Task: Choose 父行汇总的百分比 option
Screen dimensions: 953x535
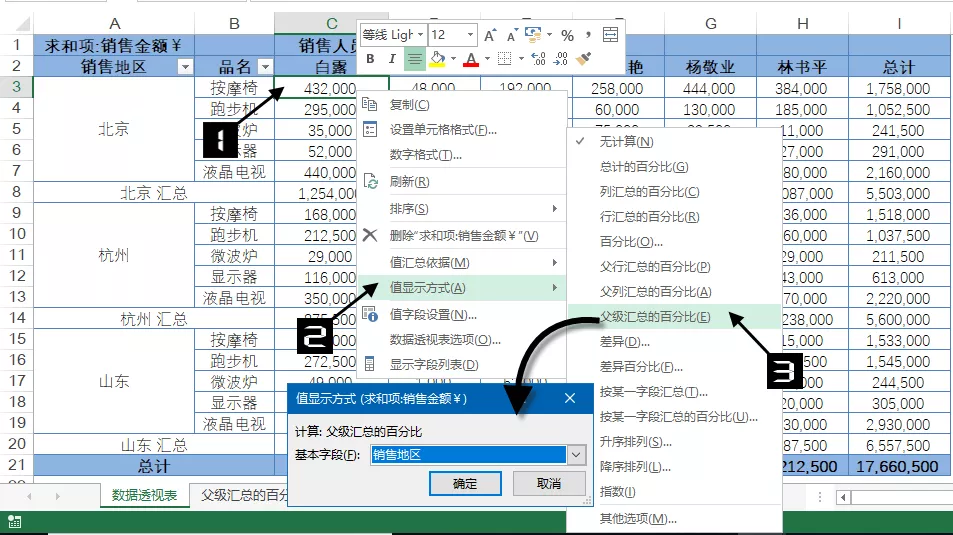Action: click(674, 266)
